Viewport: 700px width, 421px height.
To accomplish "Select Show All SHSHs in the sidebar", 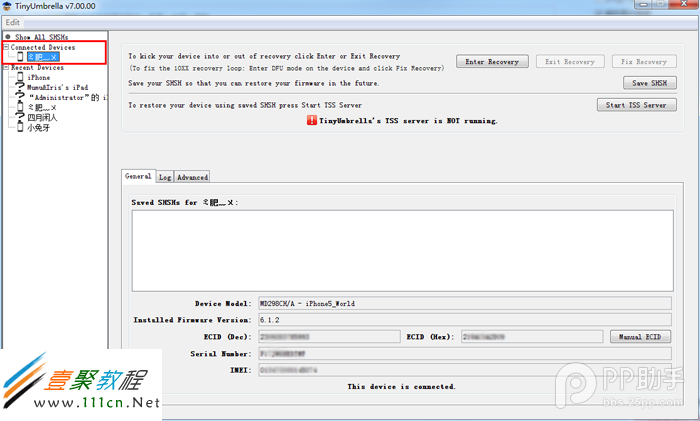I will (42, 37).
